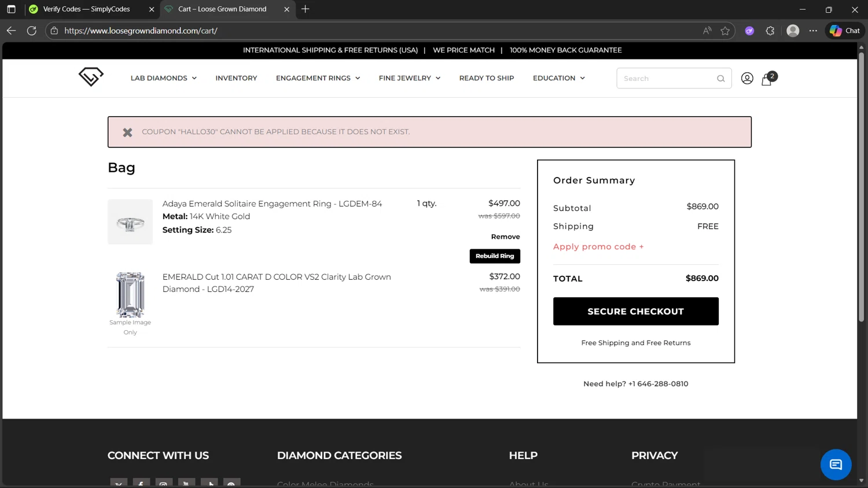The image size is (868, 488).
Task: Close the Cart Loose Grown Diamond tab
Action: (x=286, y=9)
